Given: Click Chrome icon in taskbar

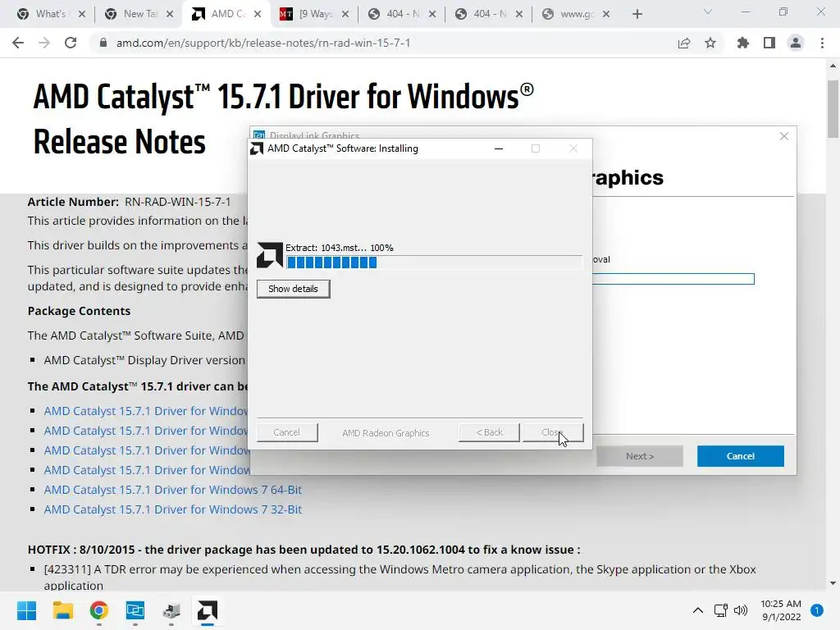Looking at the screenshot, I should click(x=98, y=610).
